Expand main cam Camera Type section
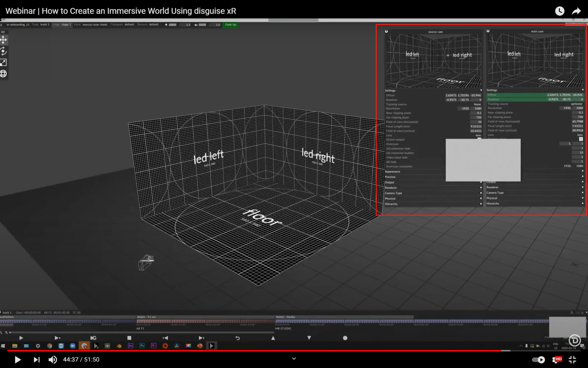588x368 pixels. coord(535,193)
